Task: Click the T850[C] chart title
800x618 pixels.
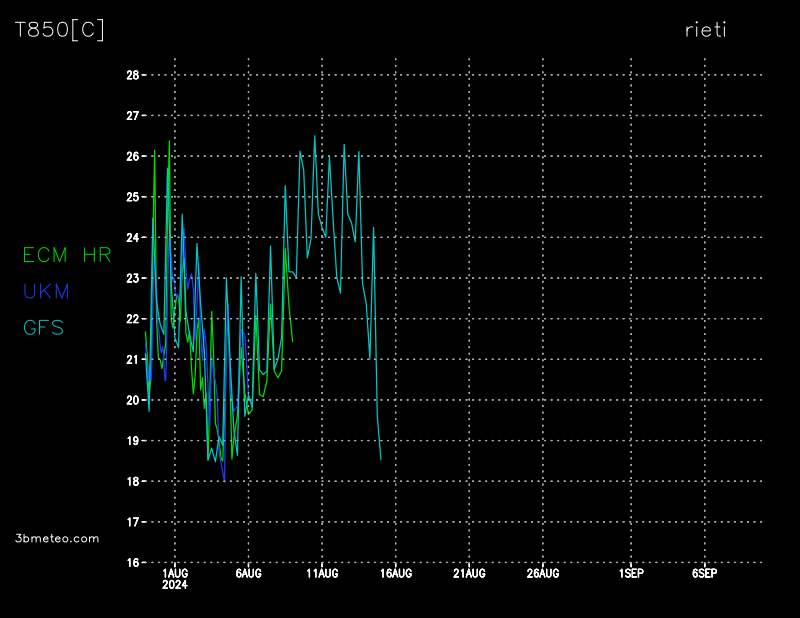Action: (59, 30)
